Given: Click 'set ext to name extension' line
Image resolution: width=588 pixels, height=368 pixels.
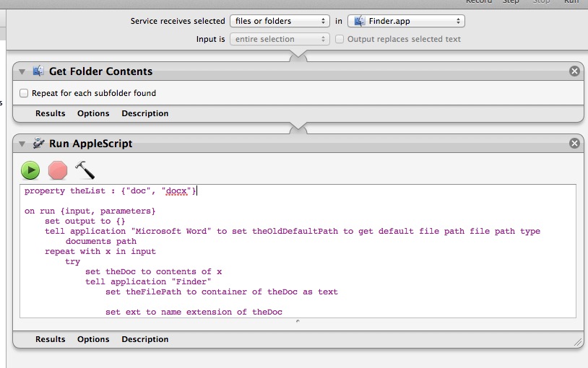Looking at the screenshot, I should click(194, 312).
